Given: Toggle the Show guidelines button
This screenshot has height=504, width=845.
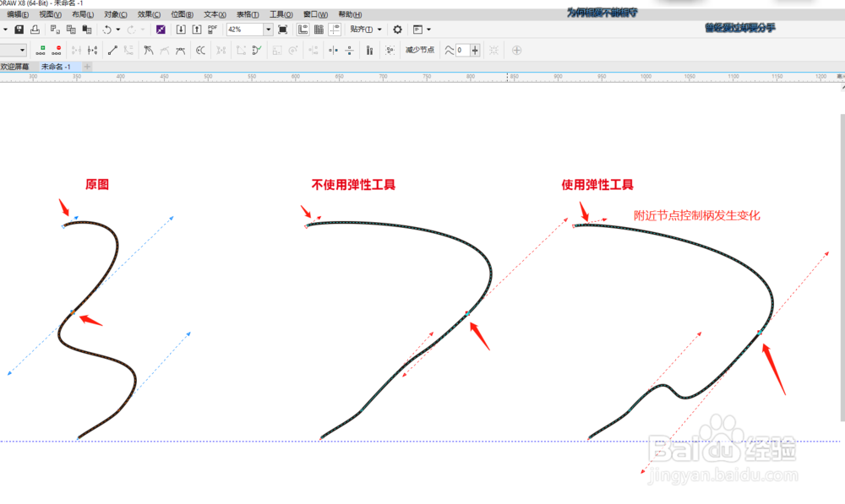Looking at the screenshot, I should click(x=334, y=30).
